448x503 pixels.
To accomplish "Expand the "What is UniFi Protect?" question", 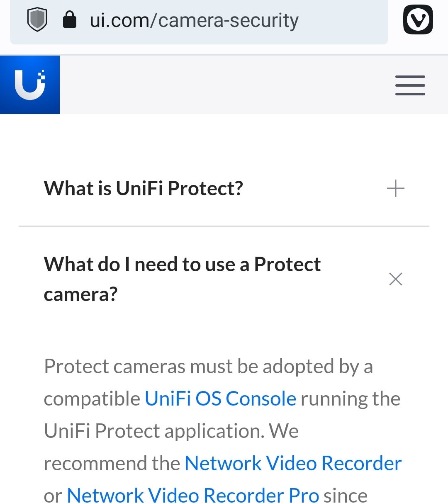I will (x=144, y=189).
